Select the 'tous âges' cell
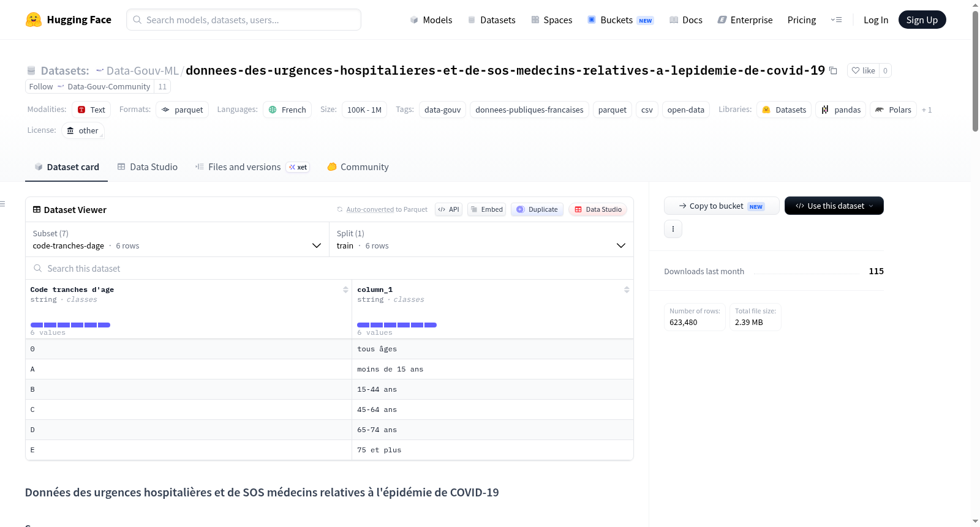980x527 pixels. (x=492, y=349)
